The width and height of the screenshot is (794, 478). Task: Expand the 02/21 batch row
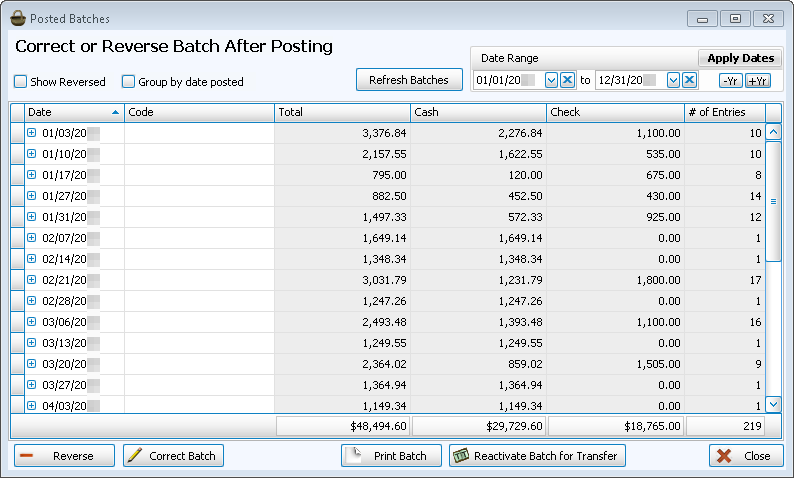pyautogui.click(x=31, y=279)
